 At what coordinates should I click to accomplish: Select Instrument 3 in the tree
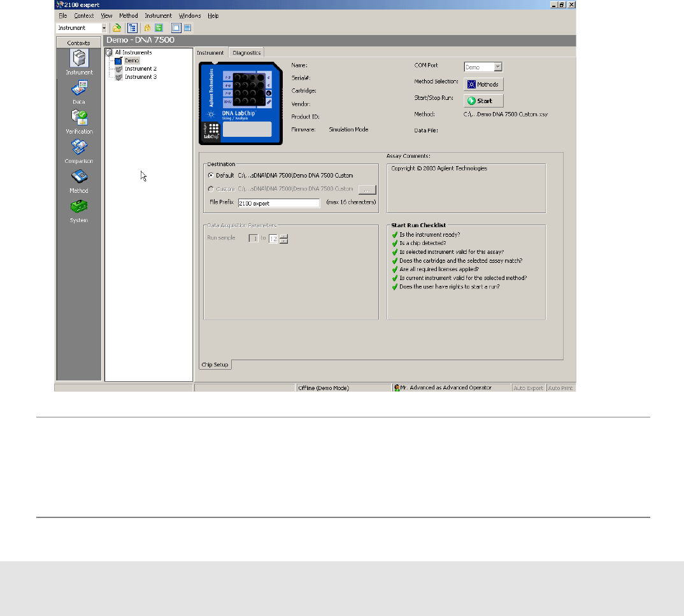[x=141, y=77]
